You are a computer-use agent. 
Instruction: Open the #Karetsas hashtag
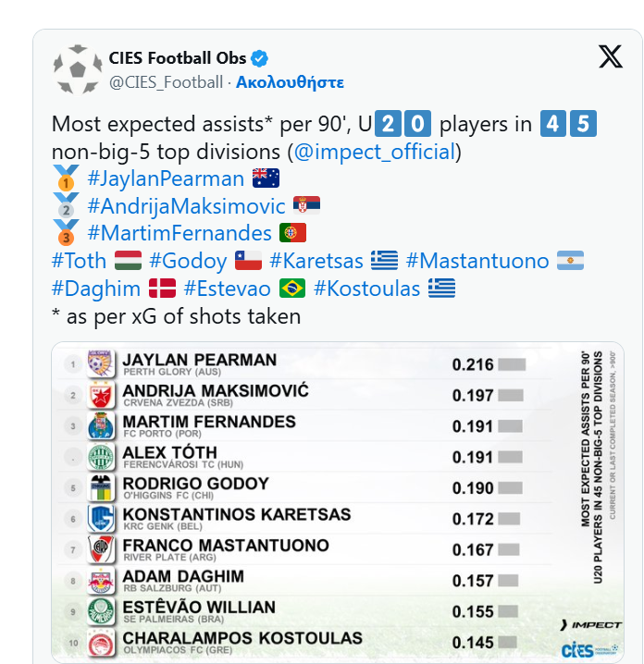[316, 261]
